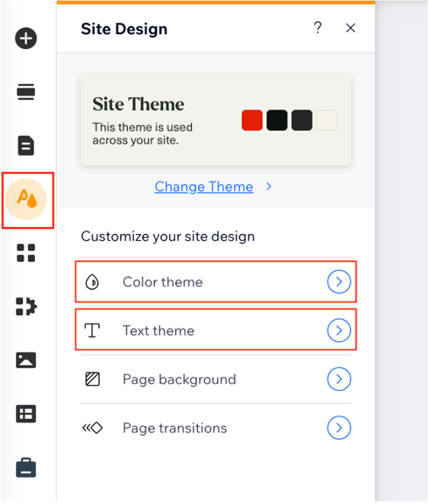Expand Page transitions arrow button
Image resolution: width=431 pixels, height=504 pixels.
pyautogui.click(x=340, y=429)
